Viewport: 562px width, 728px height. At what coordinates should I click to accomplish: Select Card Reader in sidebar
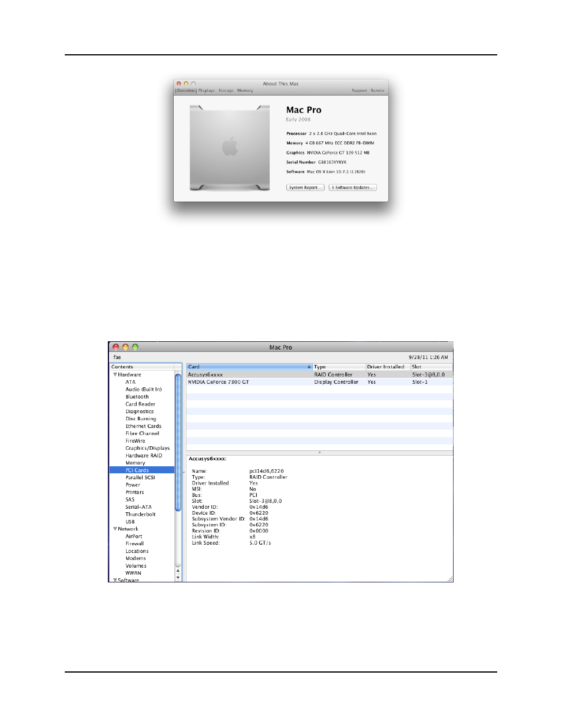click(140, 404)
